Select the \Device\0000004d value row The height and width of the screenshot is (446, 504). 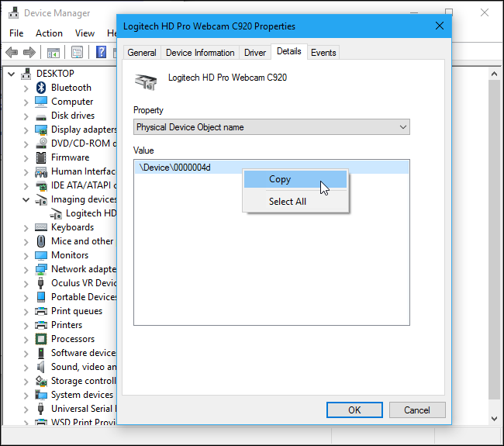click(x=271, y=168)
